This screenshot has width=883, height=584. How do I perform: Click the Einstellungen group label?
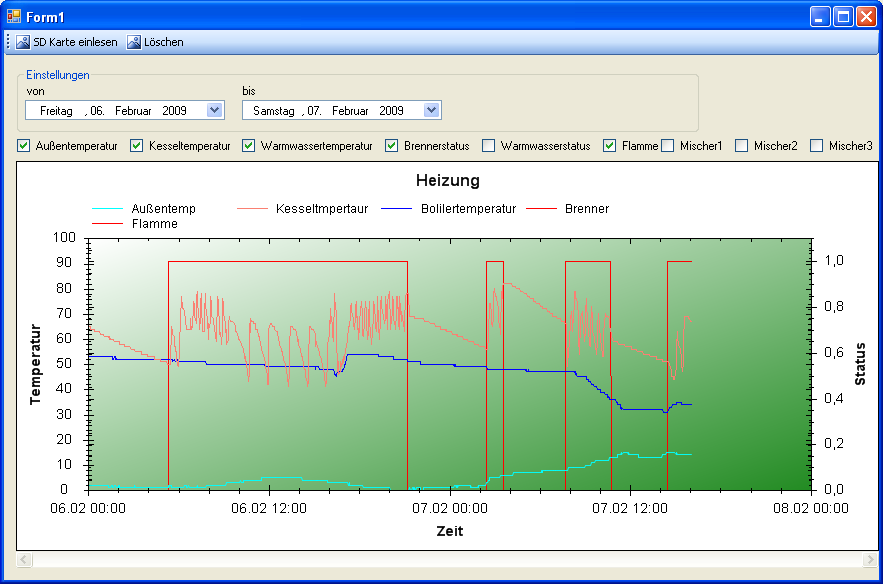click(x=57, y=75)
